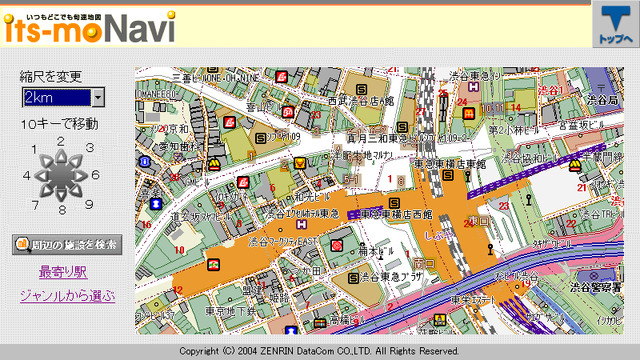Screen dimensions: 640x360
Task: Click hotel H icon at 渋谷エクセルホテル東急
Action: [x=301, y=224]
